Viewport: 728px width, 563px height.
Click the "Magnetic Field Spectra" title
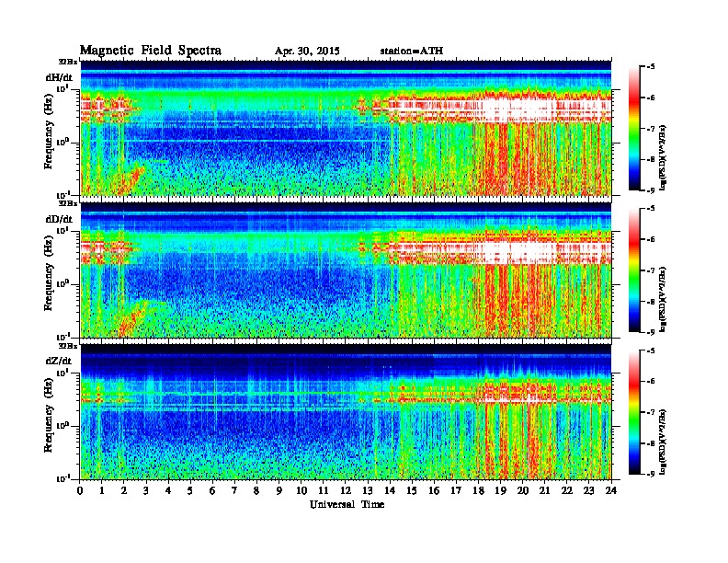point(151,51)
